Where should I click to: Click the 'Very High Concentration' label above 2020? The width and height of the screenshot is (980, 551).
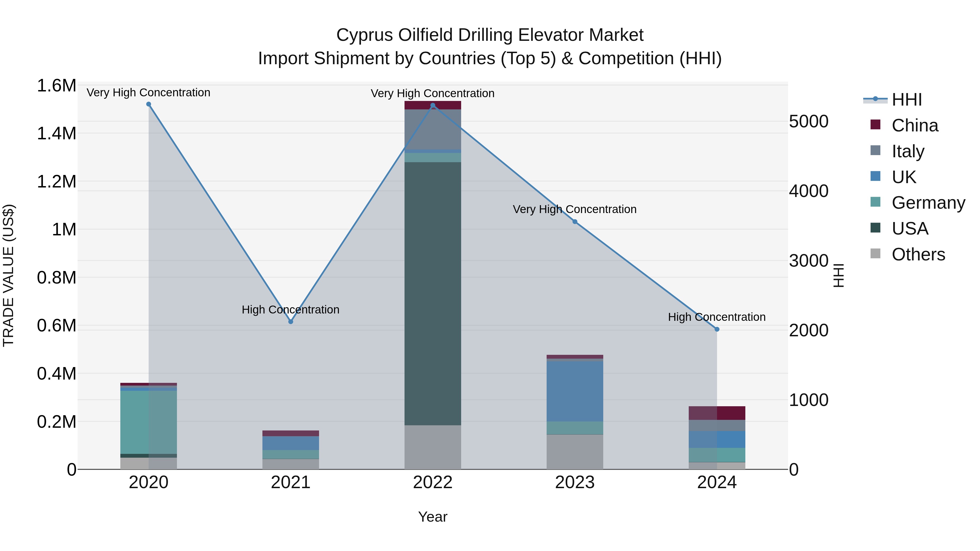tap(148, 93)
